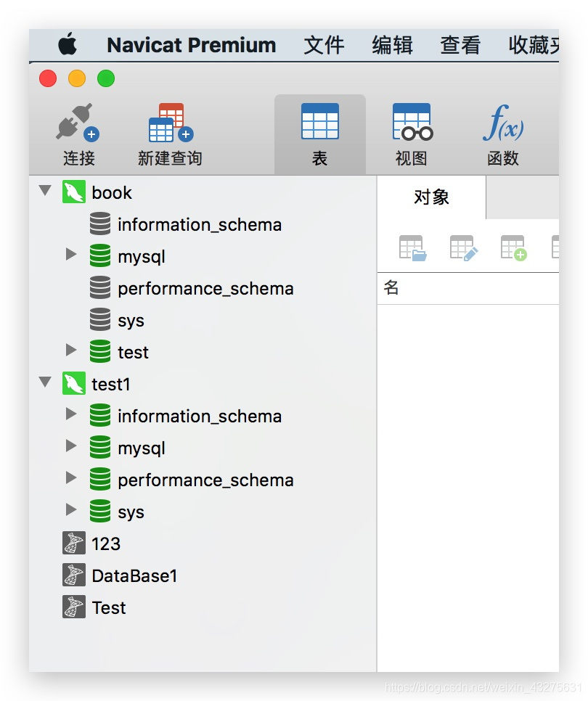The height and width of the screenshot is (701, 588).
Task: Select the 123 connection in the sidebar
Action: pos(107,544)
